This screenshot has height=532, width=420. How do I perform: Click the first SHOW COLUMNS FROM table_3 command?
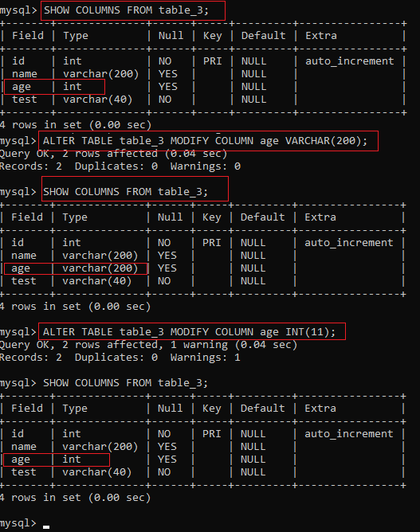tap(126, 10)
